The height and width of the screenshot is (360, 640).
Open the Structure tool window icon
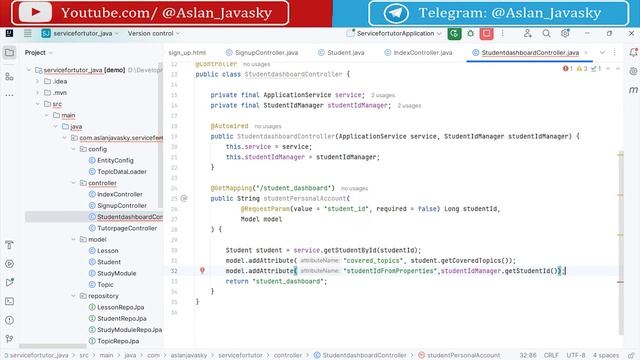click(9, 76)
